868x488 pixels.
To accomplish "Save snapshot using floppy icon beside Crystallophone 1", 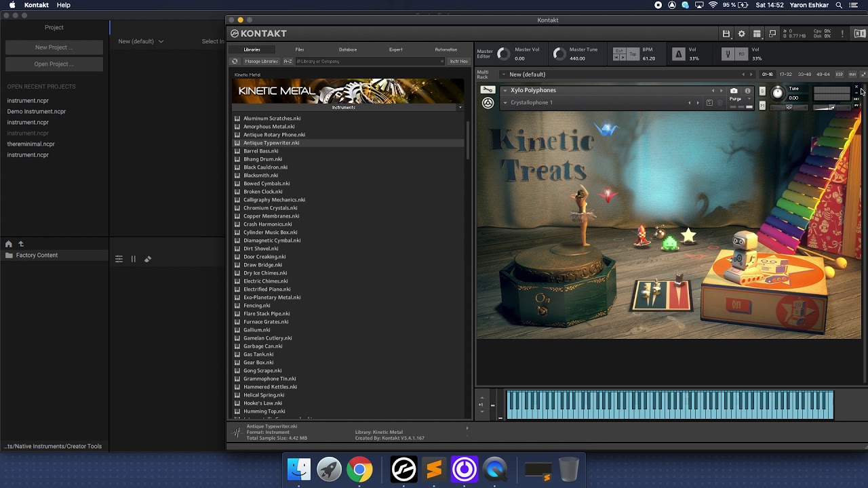I will coord(709,103).
